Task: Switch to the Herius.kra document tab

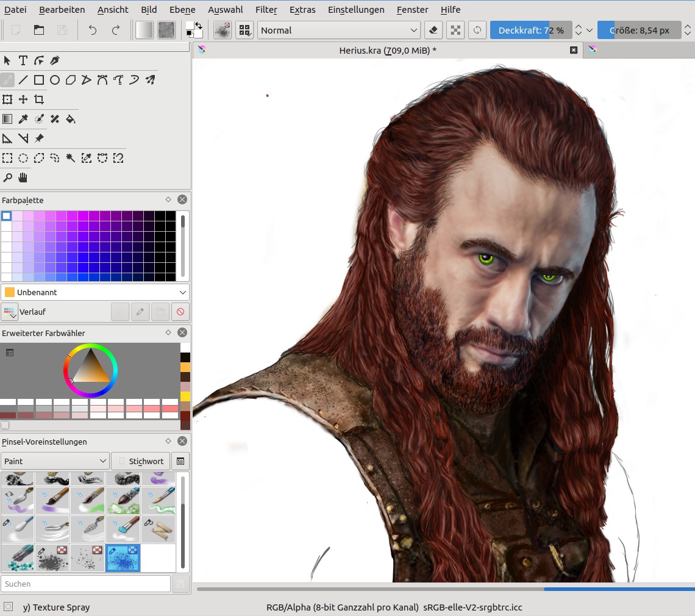Action: tap(387, 51)
